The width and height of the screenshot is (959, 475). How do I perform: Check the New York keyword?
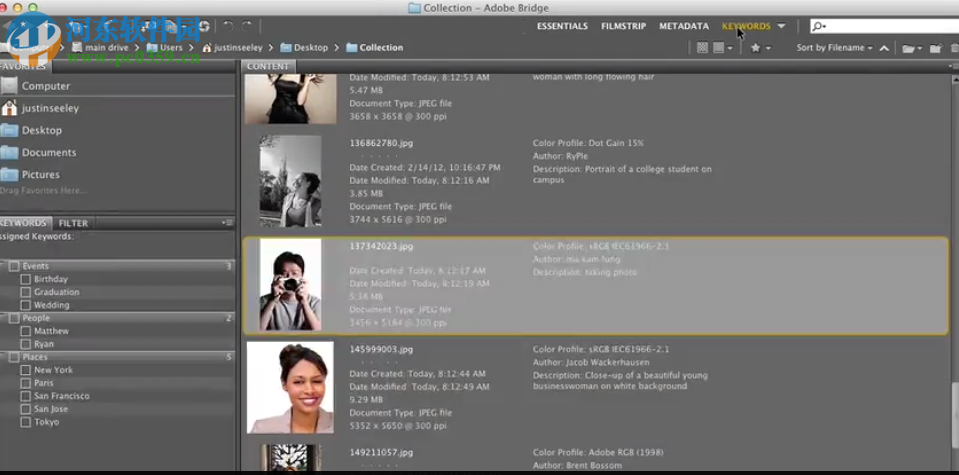pos(25,370)
